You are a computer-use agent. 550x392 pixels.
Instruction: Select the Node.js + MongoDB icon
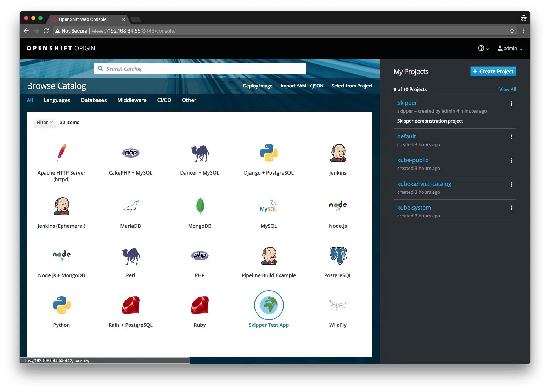pyautogui.click(x=62, y=256)
